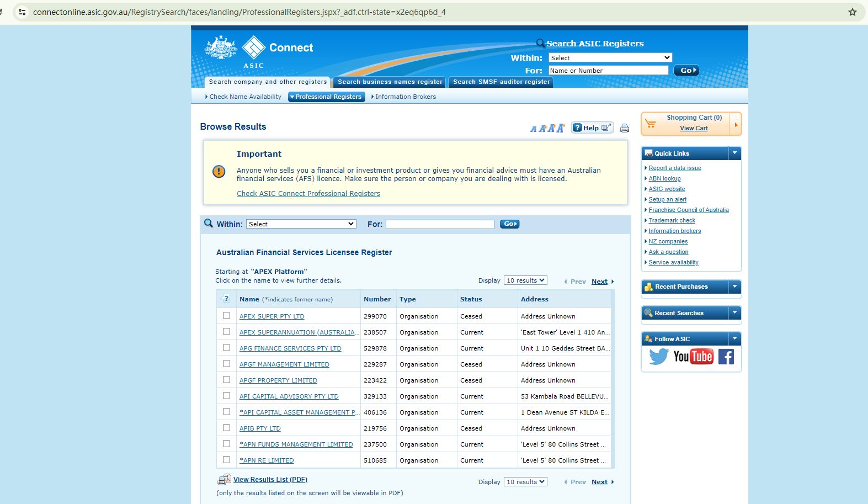Open ASIC's Facebook icon
This screenshot has height=504, width=868.
(726, 357)
